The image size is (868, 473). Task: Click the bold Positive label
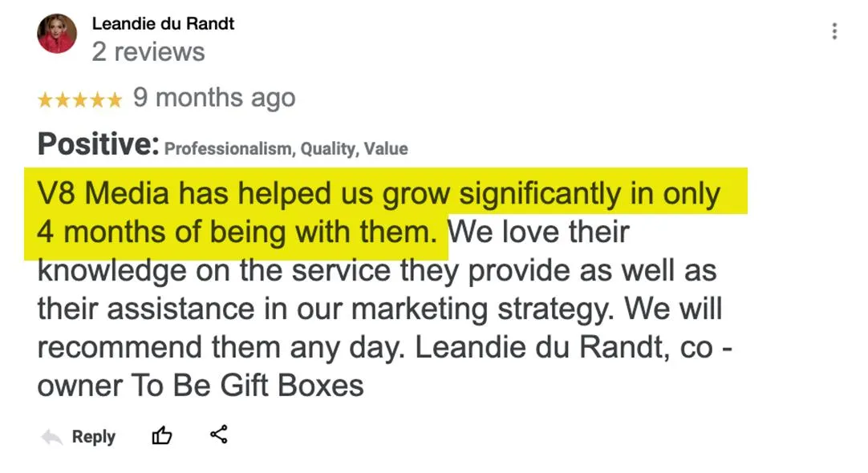(98, 144)
